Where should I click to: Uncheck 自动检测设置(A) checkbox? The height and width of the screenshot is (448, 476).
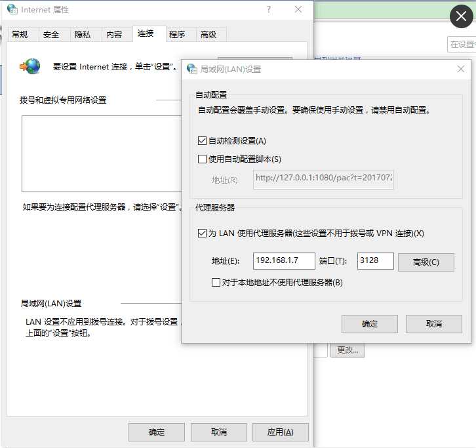click(x=202, y=140)
